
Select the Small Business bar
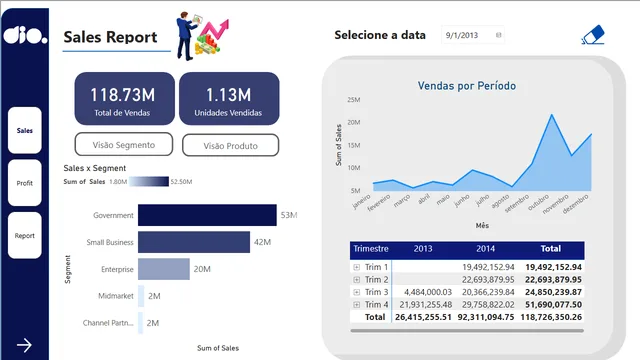(194, 242)
